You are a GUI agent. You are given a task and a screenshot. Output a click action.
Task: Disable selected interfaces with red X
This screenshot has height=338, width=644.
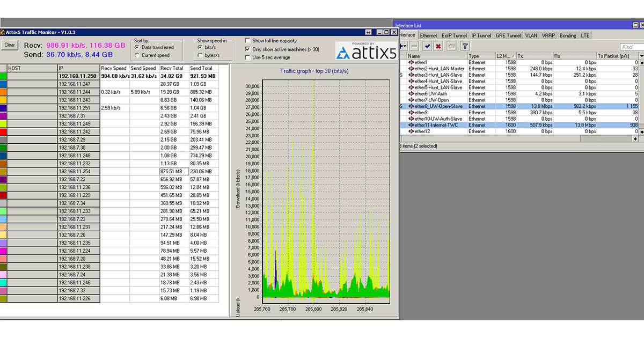tap(438, 46)
